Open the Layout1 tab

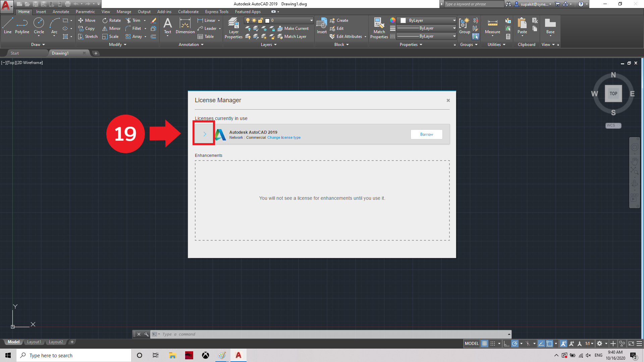coord(34,342)
